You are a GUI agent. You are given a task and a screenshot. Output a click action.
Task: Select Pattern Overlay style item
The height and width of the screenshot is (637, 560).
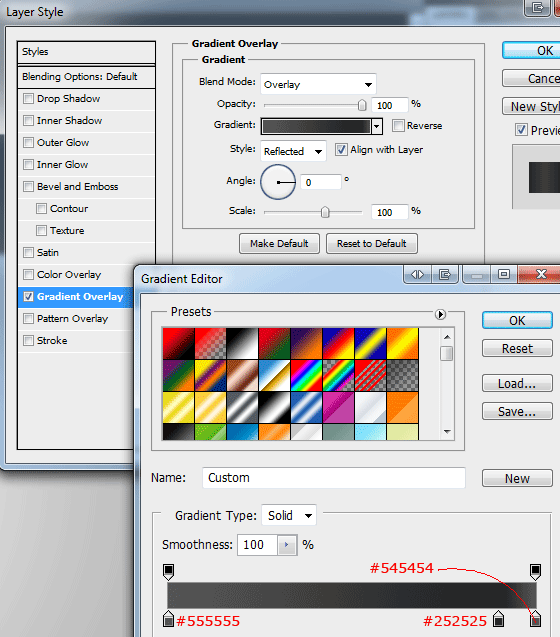tap(72, 318)
